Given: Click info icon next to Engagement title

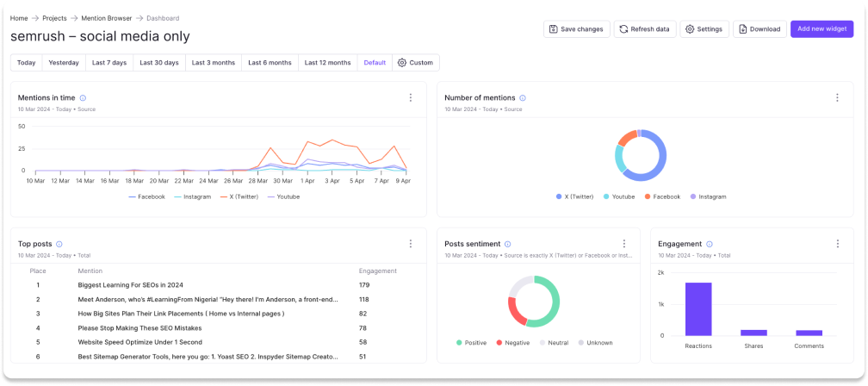Looking at the screenshot, I should (x=710, y=244).
